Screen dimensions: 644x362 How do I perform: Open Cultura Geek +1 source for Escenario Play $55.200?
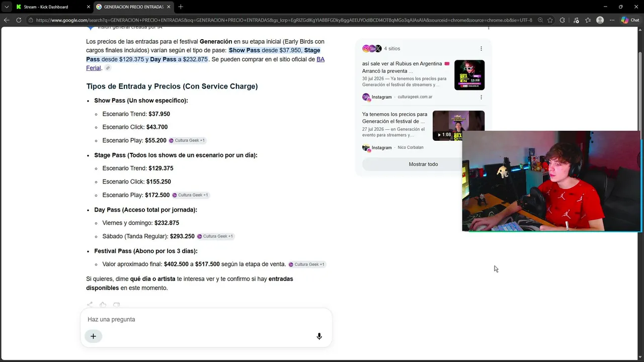coord(187,141)
